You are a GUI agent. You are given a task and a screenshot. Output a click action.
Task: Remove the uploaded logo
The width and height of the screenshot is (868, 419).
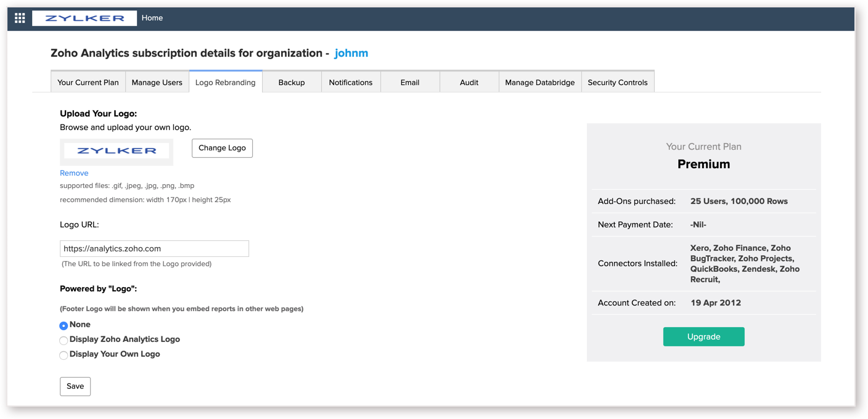pyautogui.click(x=74, y=173)
